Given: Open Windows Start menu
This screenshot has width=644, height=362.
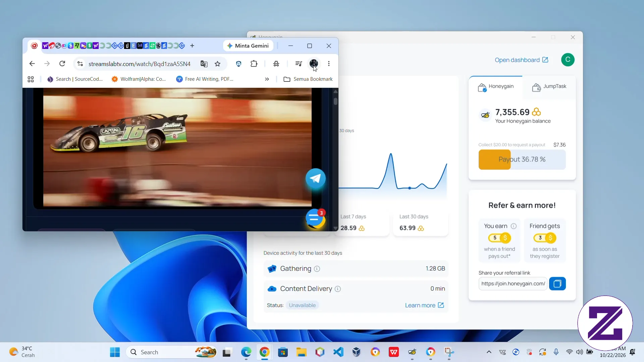Looking at the screenshot, I should point(115,352).
